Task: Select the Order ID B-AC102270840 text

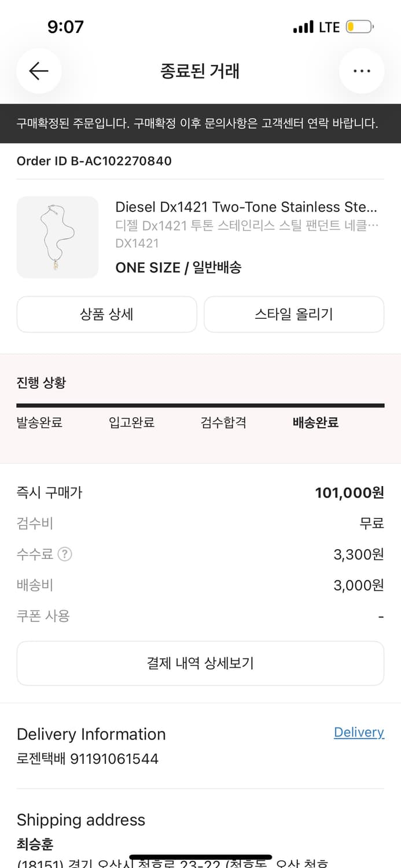Action: [x=94, y=161]
